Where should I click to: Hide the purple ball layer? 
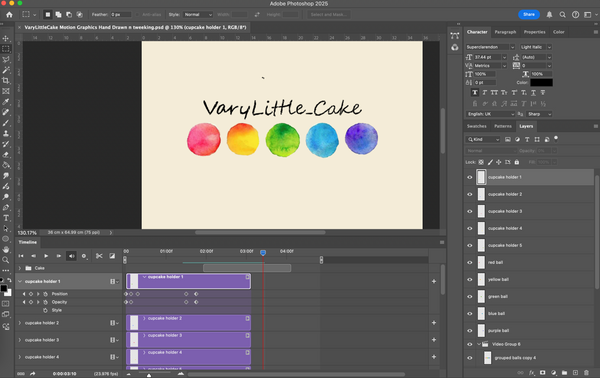(x=470, y=331)
